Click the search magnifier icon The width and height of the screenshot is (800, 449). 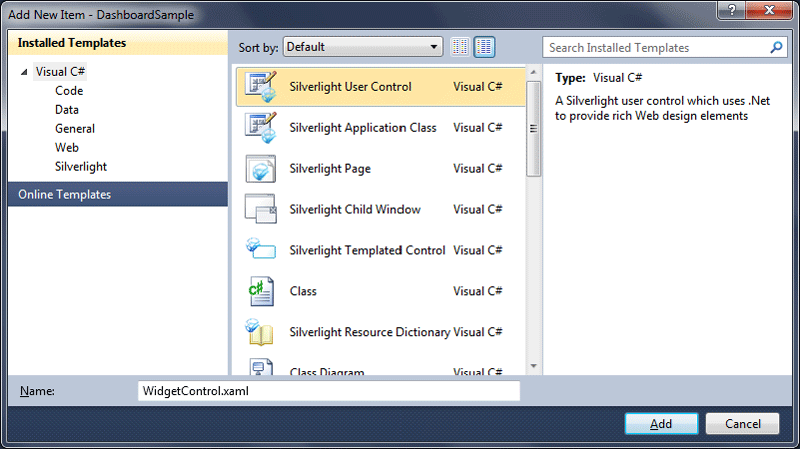click(x=777, y=47)
